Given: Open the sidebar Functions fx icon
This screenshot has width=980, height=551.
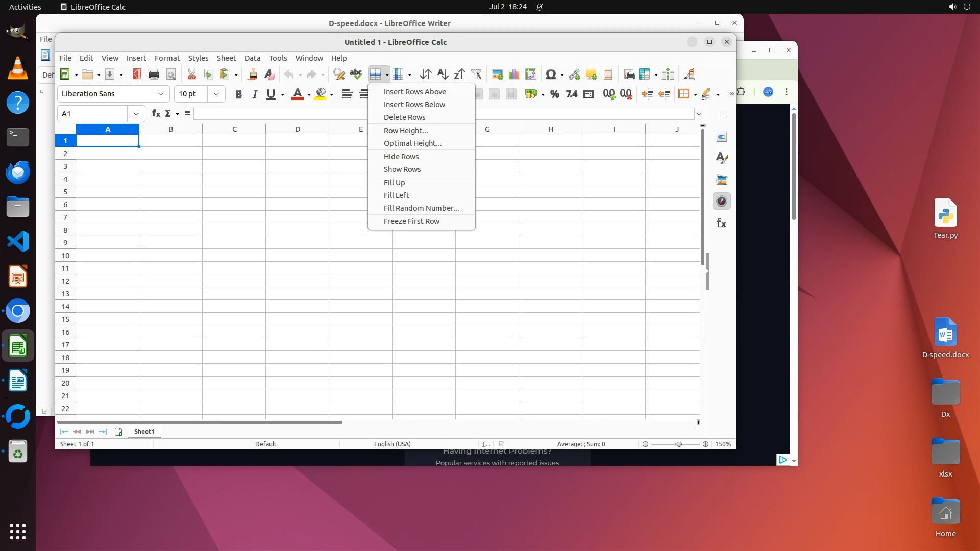Looking at the screenshot, I should click(x=721, y=223).
